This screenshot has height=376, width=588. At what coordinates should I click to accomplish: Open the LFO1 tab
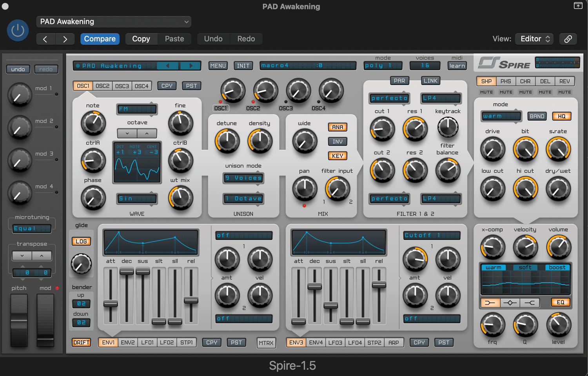point(147,342)
